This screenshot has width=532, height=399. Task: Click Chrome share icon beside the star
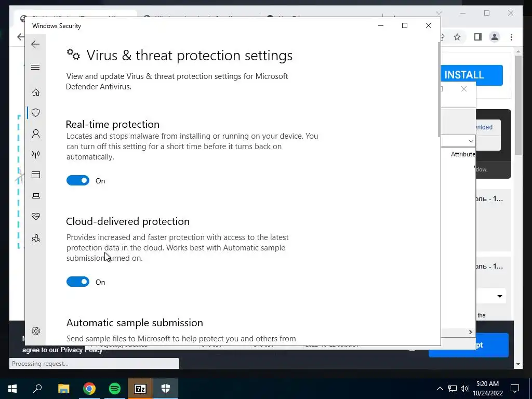[x=442, y=37]
